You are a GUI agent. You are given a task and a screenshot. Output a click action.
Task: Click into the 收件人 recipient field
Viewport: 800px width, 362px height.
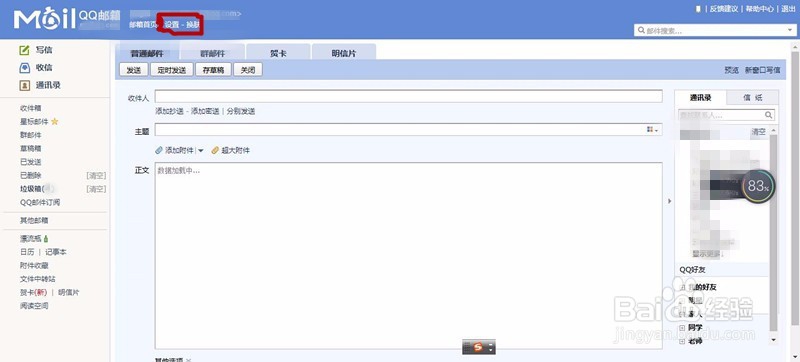coord(409,96)
